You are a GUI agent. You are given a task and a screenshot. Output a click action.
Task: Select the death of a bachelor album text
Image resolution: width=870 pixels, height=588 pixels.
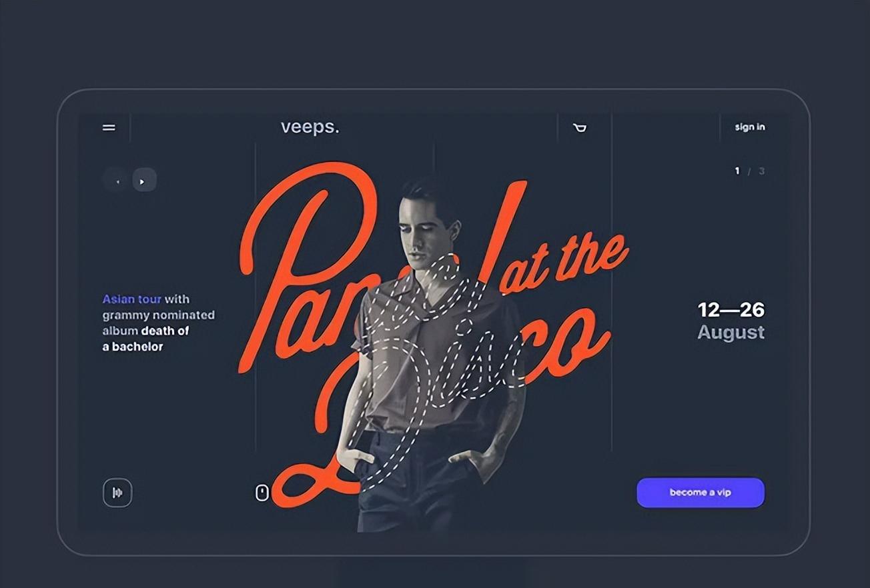(x=146, y=339)
